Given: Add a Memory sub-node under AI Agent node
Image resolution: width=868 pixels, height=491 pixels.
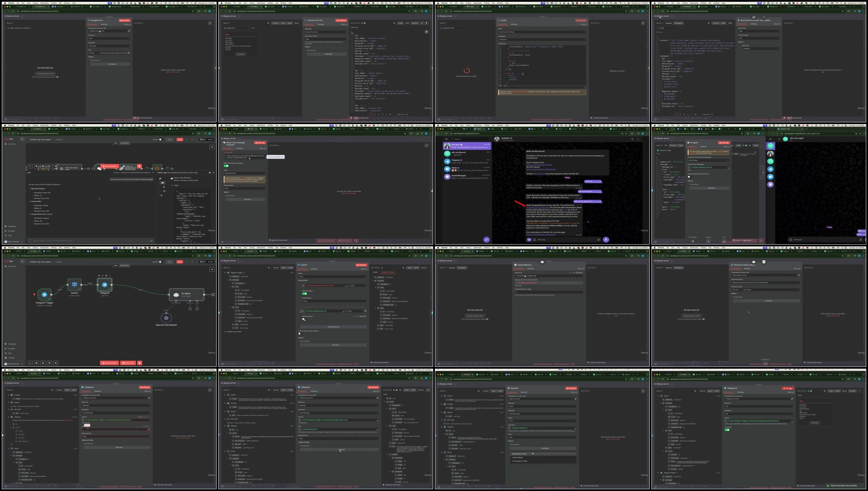Looking at the screenshot, I should pyautogui.click(x=190, y=309).
